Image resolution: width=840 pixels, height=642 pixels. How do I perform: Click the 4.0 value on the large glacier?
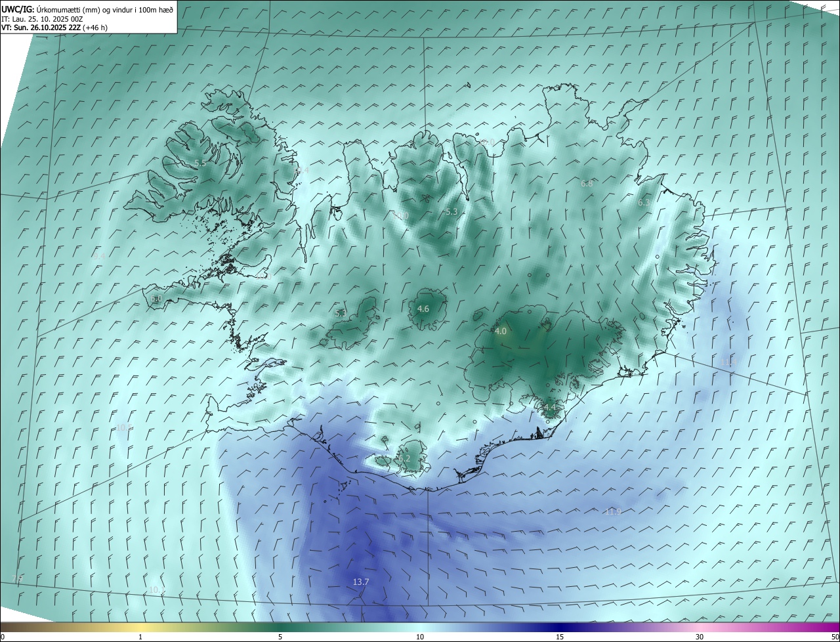pyautogui.click(x=501, y=332)
